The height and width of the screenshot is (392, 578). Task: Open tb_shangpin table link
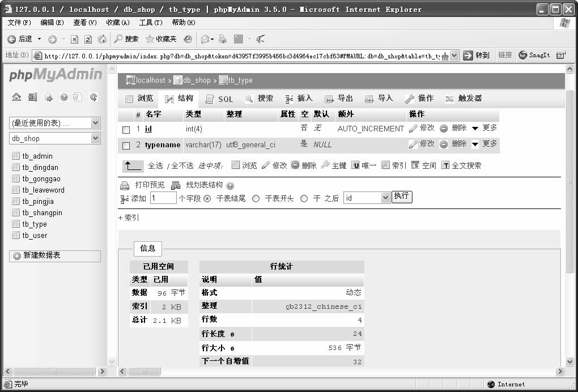click(x=42, y=212)
